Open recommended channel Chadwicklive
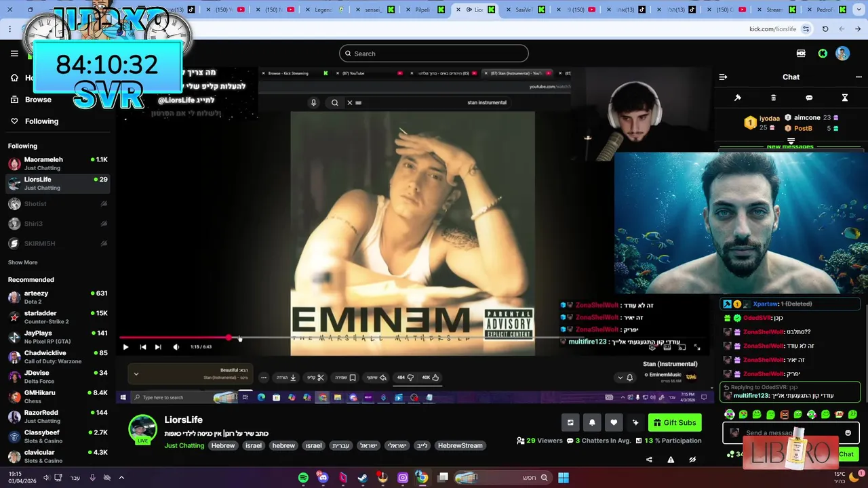Image resolution: width=868 pixels, height=488 pixels. 58,357
